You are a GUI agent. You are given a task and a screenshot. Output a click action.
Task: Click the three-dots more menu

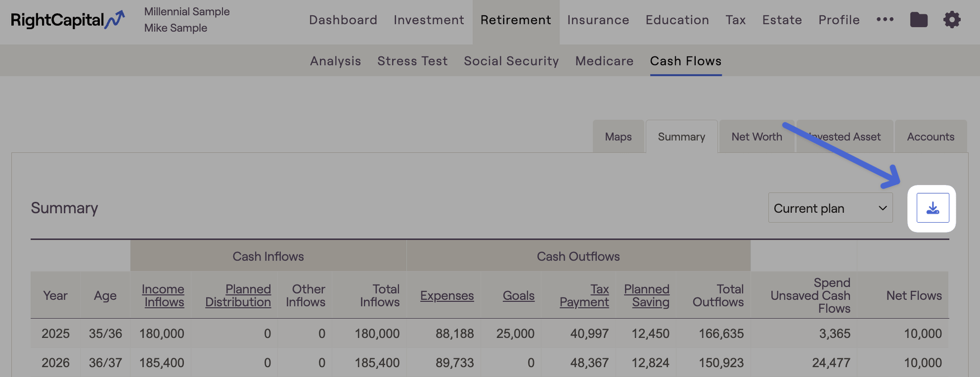tap(885, 20)
